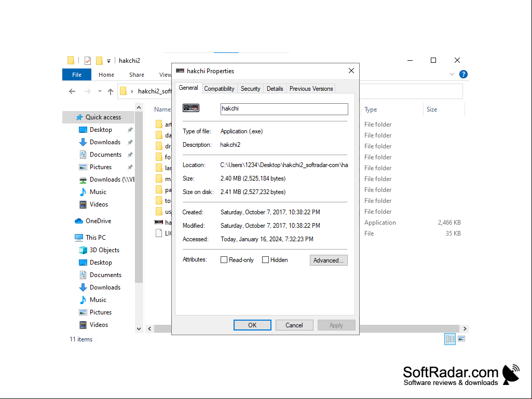532x399 pixels.
Task: Open pinned Desktop under Quick access
Action: (101, 130)
